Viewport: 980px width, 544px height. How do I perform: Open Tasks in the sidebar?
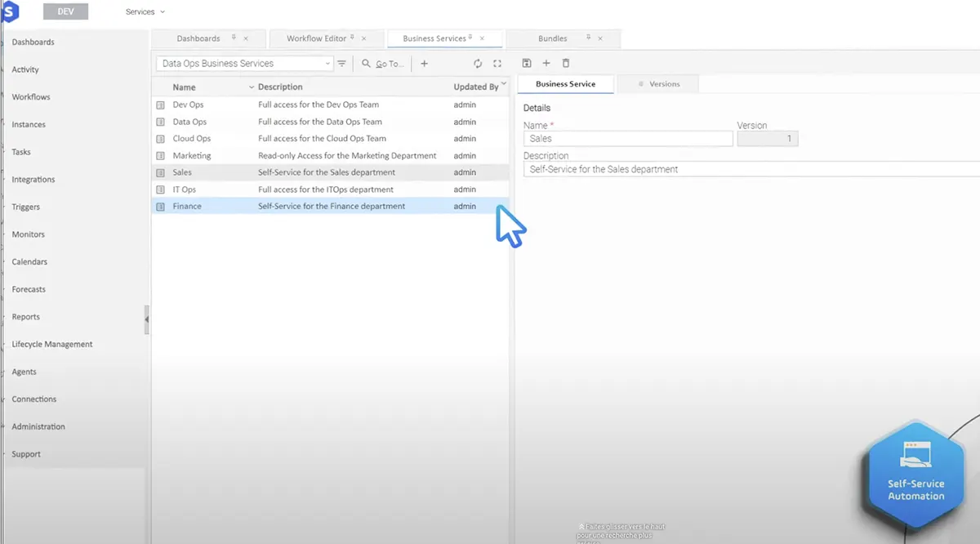[x=21, y=152]
